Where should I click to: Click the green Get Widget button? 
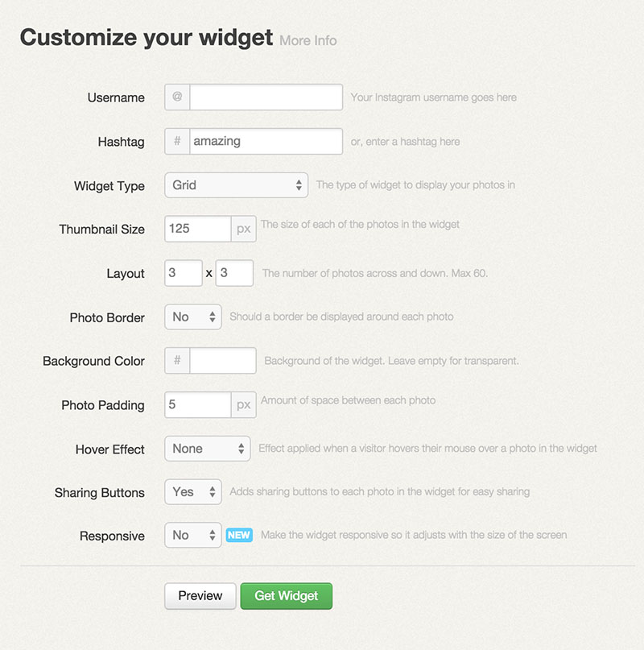coord(287,596)
